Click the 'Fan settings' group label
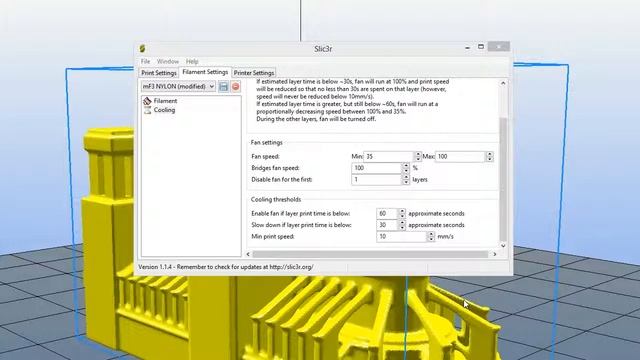Image resolution: width=640 pixels, height=360 pixels. tap(267, 142)
